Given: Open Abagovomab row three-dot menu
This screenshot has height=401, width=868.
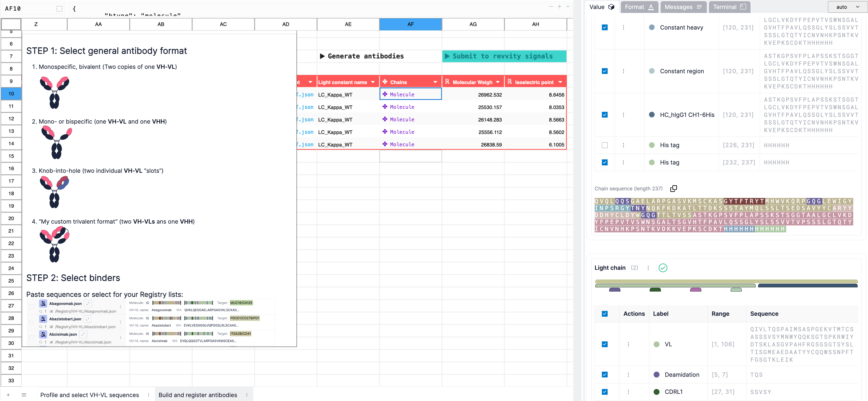Looking at the screenshot, I should pyautogui.click(x=120, y=307).
